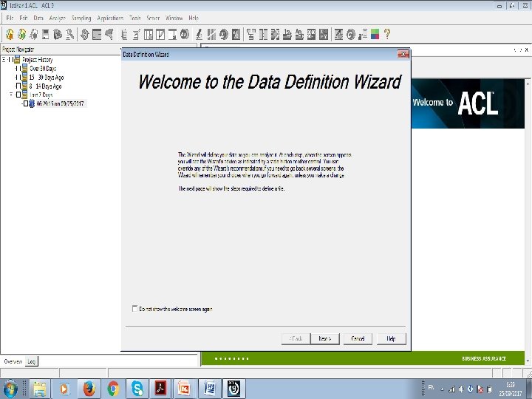Check the box beside 'Project History'
The width and height of the screenshot is (532, 399).
tap(11, 60)
